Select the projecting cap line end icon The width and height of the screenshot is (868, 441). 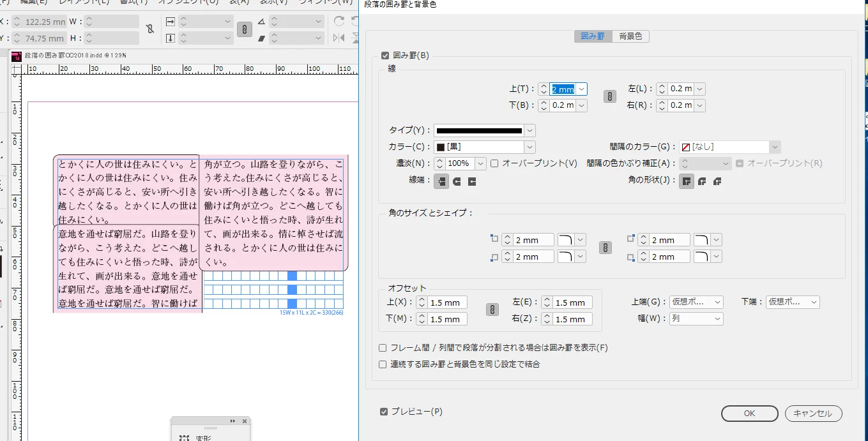tap(472, 181)
